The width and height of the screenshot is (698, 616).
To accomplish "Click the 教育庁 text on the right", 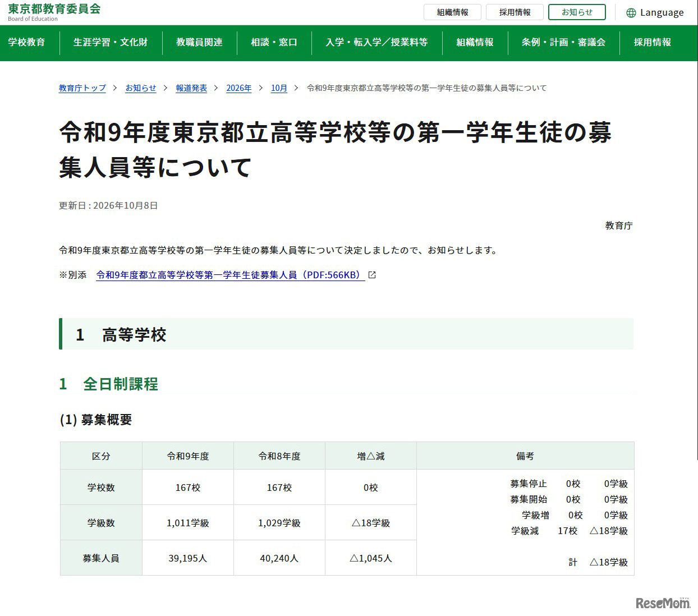I will click(x=619, y=226).
